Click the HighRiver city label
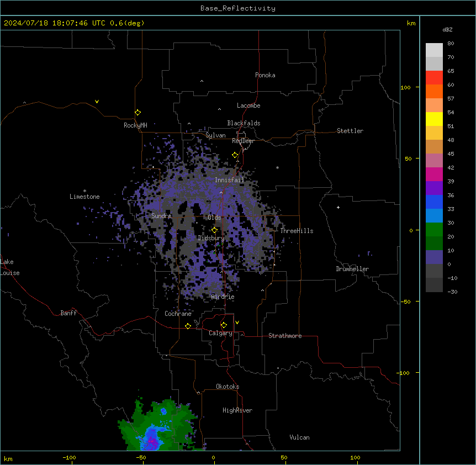This screenshot has height=465, width=476. pyautogui.click(x=237, y=410)
